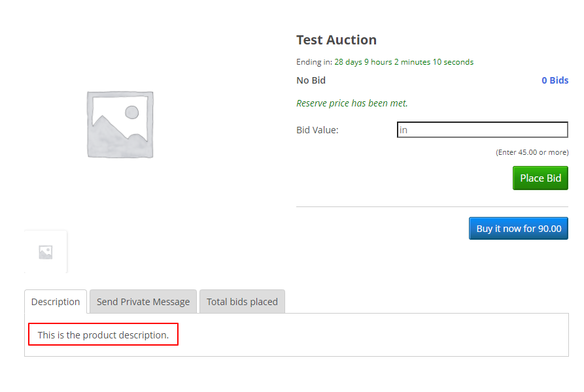Click the large product placeholder image
The width and height of the screenshot is (584, 392).
tap(120, 125)
